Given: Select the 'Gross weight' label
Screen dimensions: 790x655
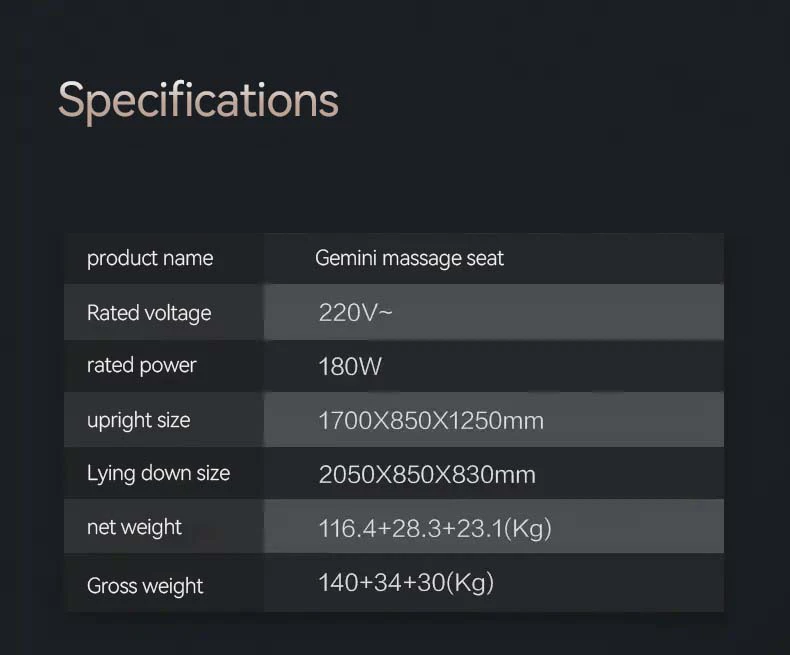Looking at the screenshot, I should click(x=145, y=585).
